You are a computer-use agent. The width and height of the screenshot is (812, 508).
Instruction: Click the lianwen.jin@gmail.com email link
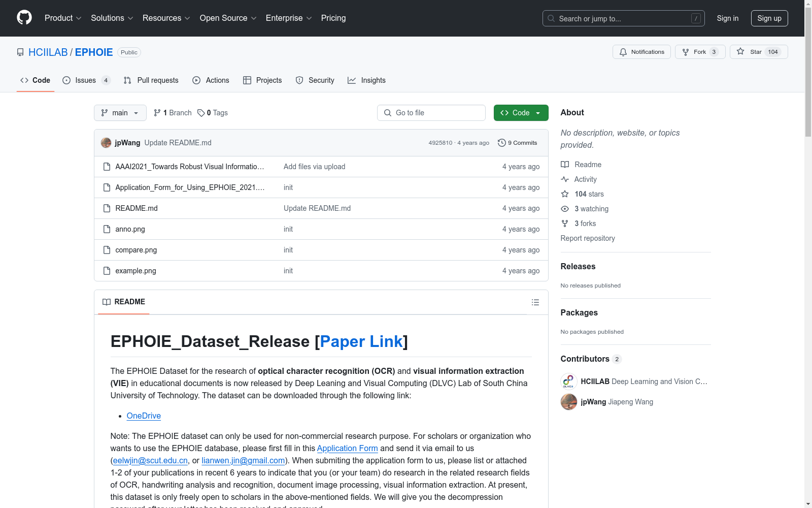243,460
